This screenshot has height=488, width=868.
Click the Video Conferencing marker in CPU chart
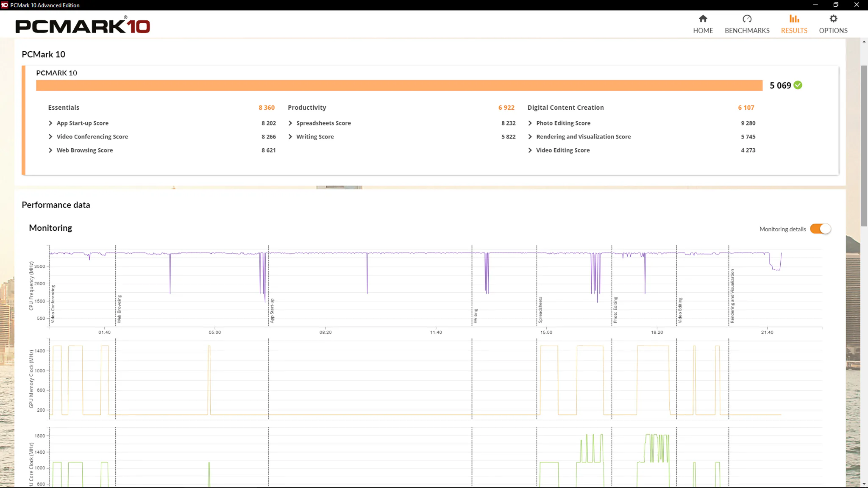[53, 304]
